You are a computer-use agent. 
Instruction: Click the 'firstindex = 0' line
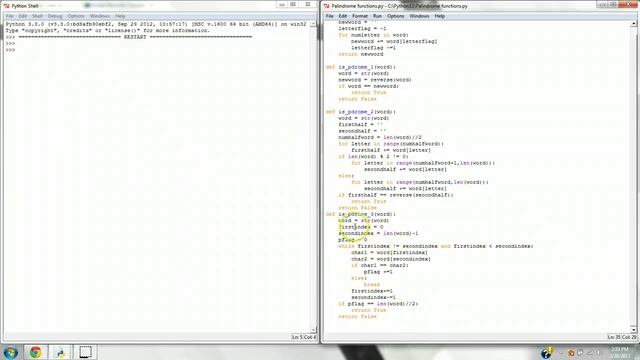(x=361, y=227)
